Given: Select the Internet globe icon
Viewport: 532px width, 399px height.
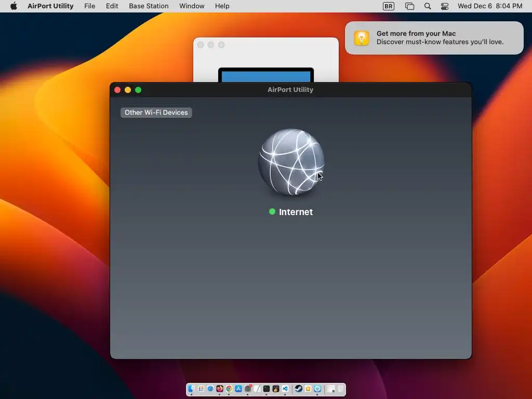Looking at the screenshot, I should (291, 162).
